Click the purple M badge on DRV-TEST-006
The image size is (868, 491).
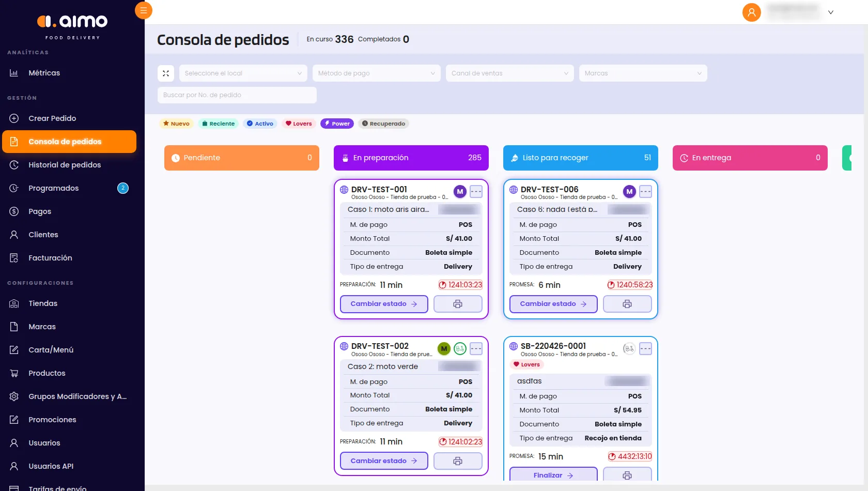[629, 192]
